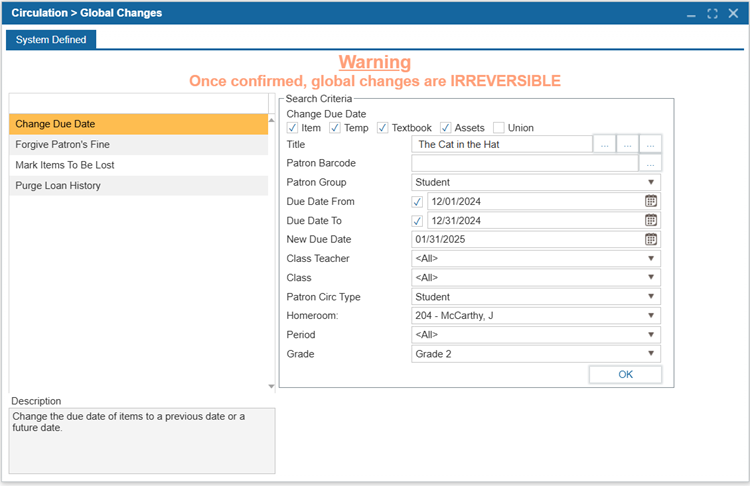750x486 pixels.
Task: Enable the Union checkbox
Action: click(498, 128)
